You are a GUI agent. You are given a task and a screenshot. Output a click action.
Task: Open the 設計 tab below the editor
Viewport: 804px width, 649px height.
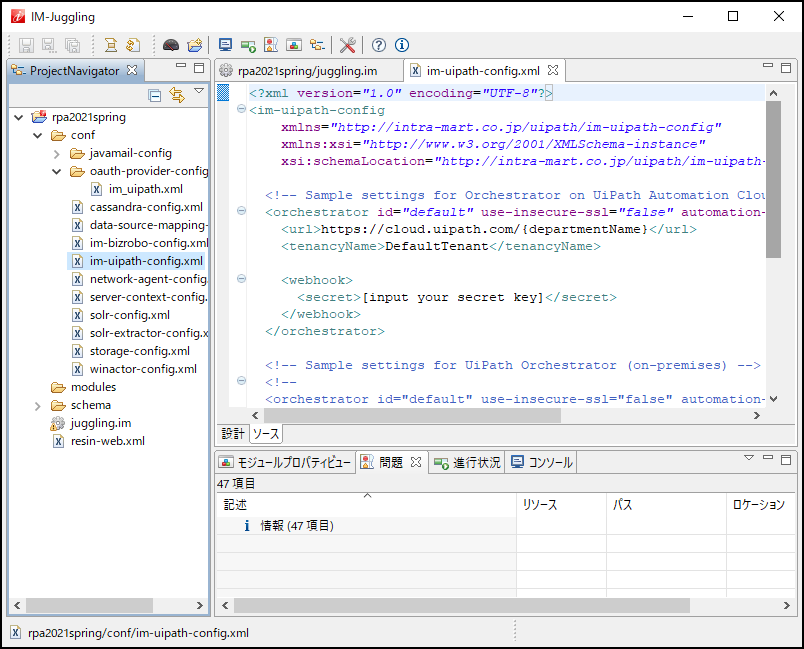232,433
